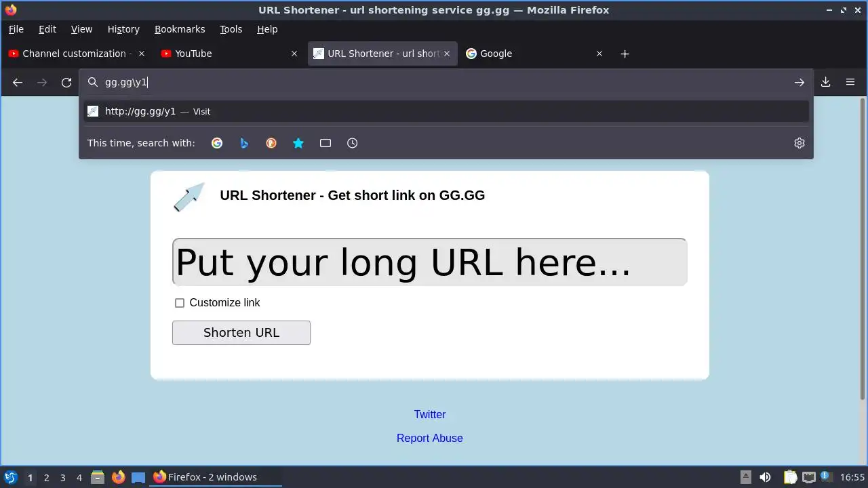Click the volume speaker tray icon
This screenshot has width=868, height=488.
pyautogui.click(x=765, y=477)
